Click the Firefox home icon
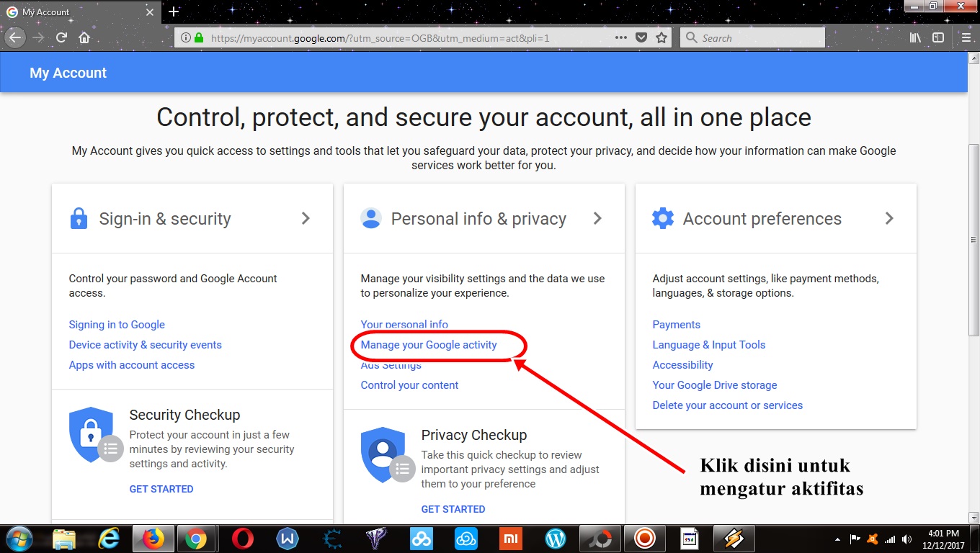This screenshot has height=553, width=980. click(84, 37)
